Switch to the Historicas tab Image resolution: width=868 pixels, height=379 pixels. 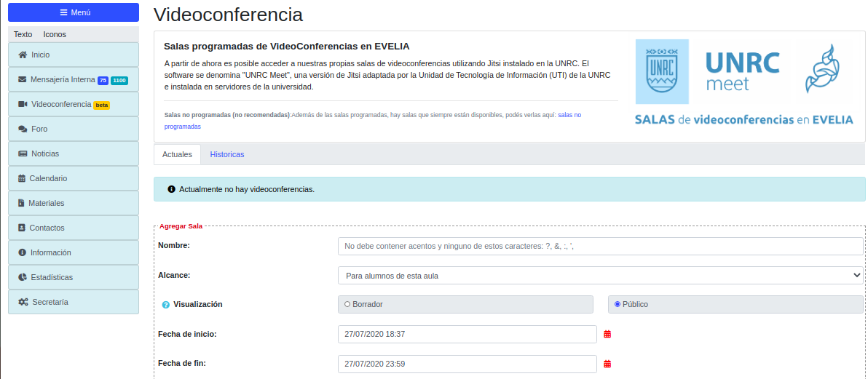coord(227,154)
